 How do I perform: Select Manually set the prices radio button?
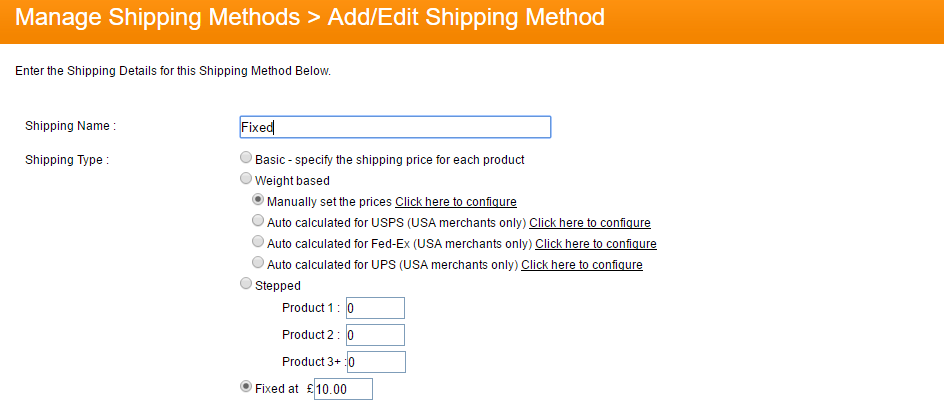pyautogui.click(x=259, y=200)
